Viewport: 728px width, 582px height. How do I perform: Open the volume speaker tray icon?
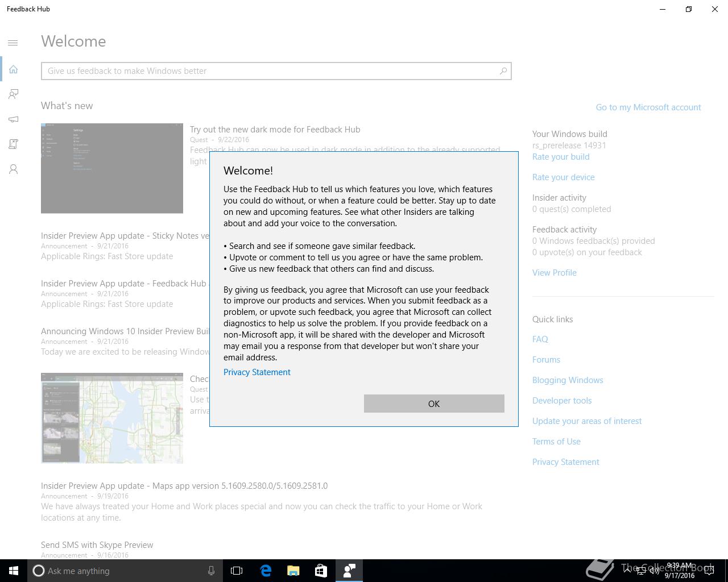655,571
